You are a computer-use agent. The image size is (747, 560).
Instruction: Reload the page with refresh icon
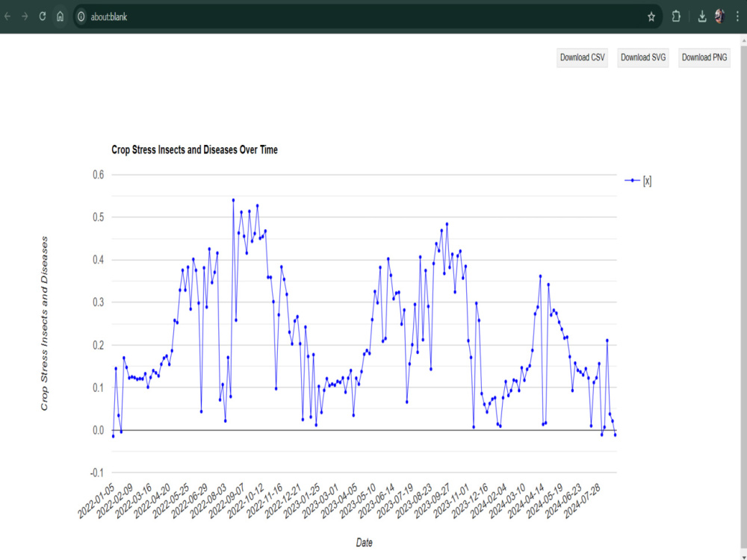[43, 16]
